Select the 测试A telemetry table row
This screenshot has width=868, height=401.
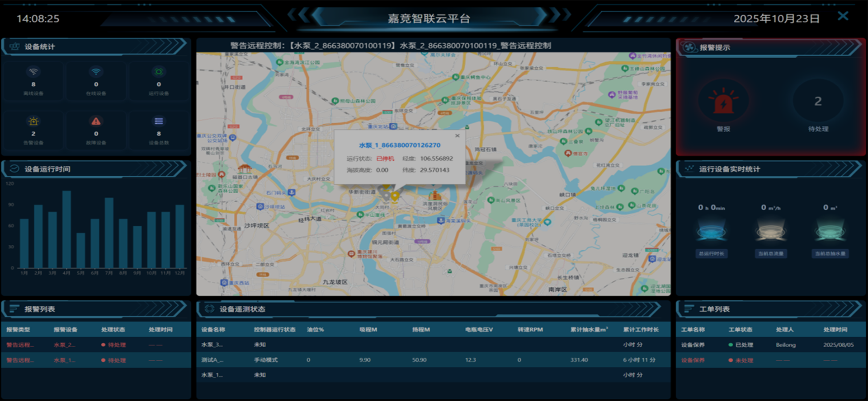pos(433,360)
